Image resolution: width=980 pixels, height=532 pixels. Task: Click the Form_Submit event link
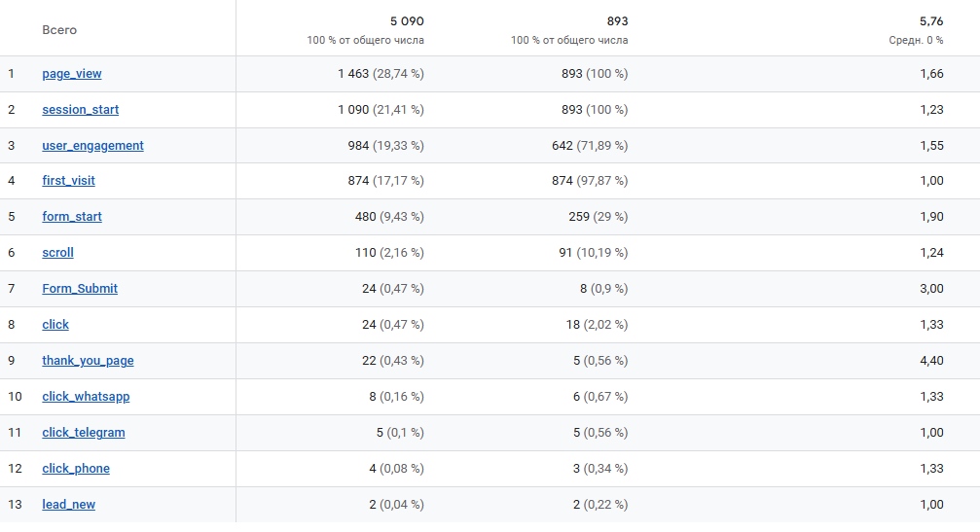click(80, 289)
